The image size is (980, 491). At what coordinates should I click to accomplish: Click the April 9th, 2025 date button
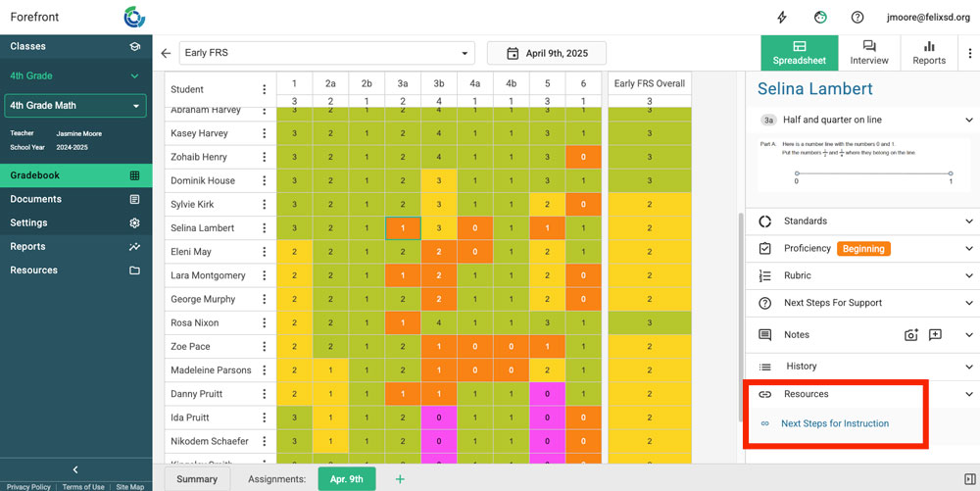(x=547, y=53)
